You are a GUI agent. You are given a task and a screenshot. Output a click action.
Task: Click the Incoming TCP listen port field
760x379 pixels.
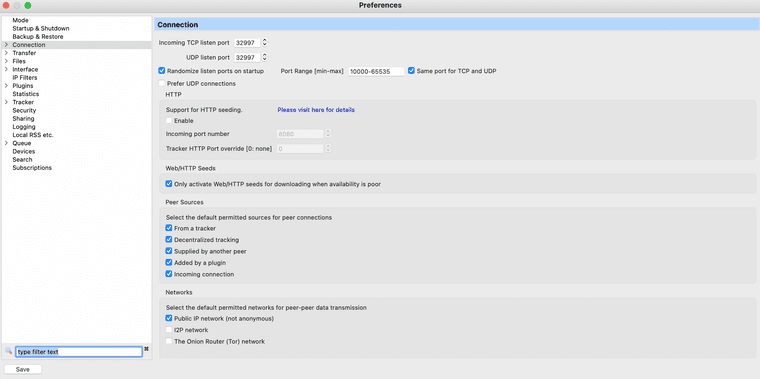pos(247,43)
